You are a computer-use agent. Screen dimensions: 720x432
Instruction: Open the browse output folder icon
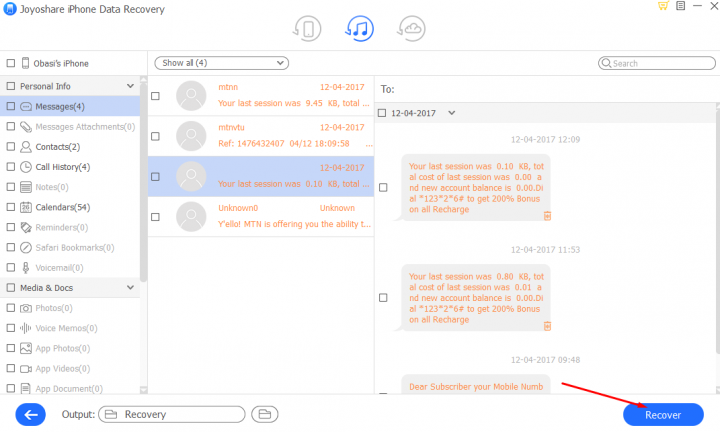pos(264,414)
